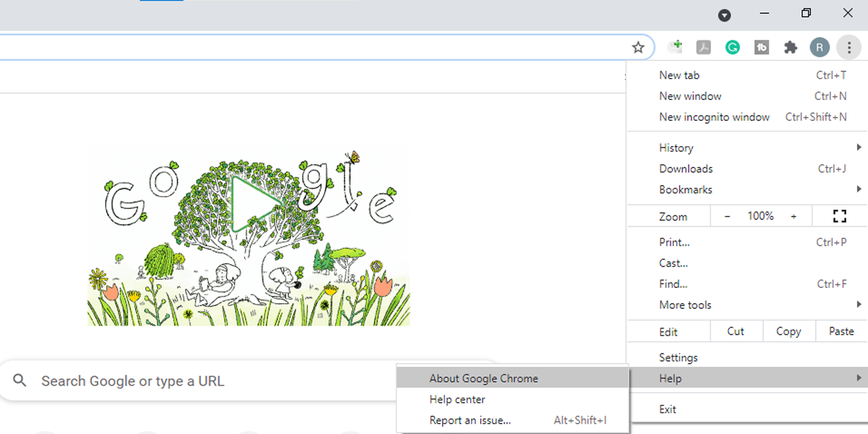Select New window from the menu
Screen dimensions: 868x434
[x=747, y=96]
